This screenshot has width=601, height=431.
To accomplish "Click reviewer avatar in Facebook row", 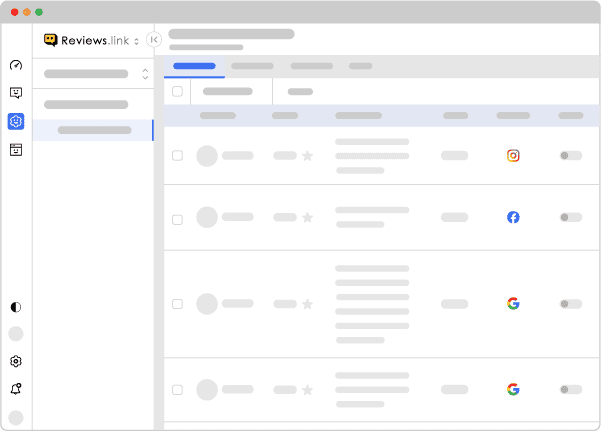I will click(207, 217).
